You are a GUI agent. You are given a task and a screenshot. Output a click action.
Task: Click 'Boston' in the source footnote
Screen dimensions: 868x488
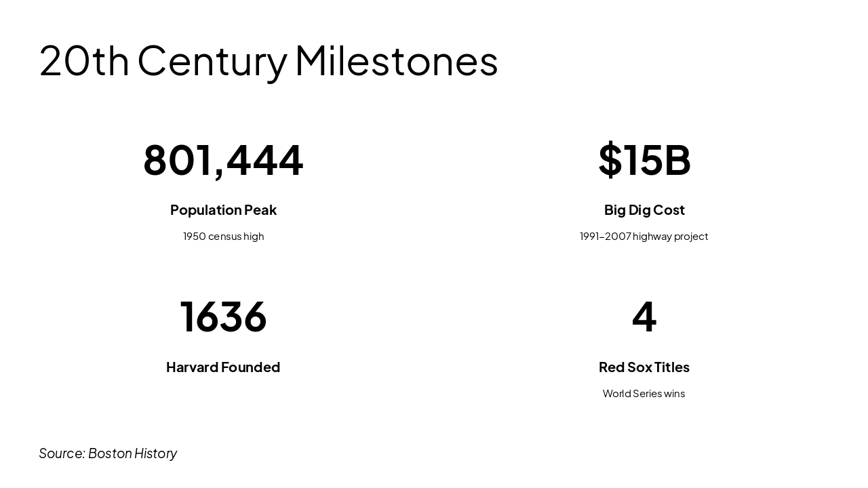pyautogui.click(x=109, y=453)
